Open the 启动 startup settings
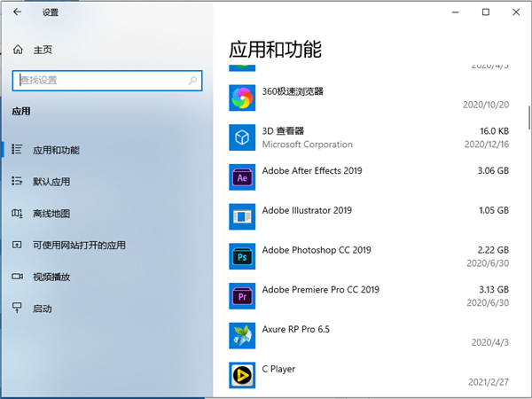Viewport: 532px width, 399px height. [x=42, y=309]
